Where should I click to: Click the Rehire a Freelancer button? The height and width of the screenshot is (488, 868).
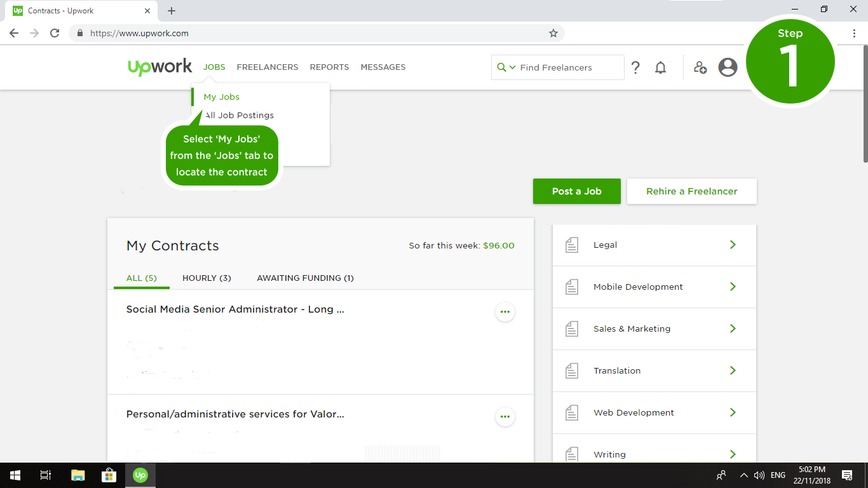coord(691,191)
